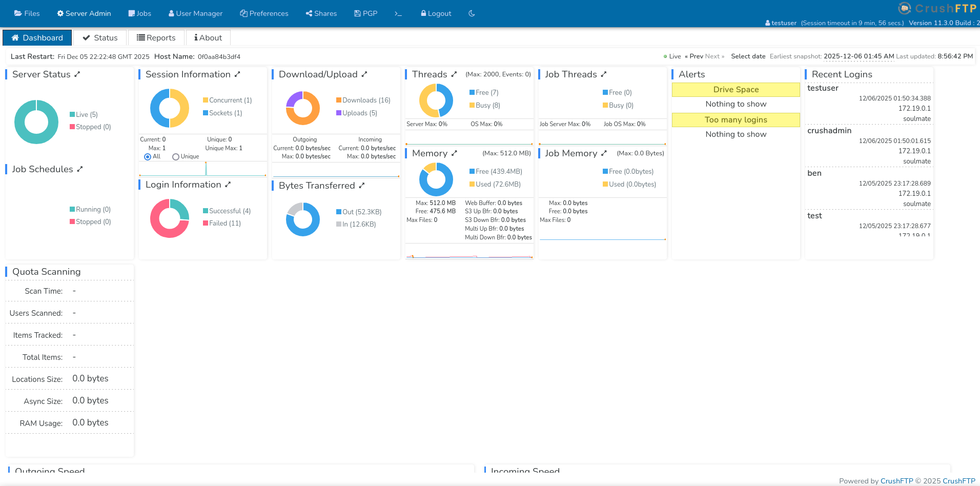The image size is (980, 486).
Task: Expand the Server Status panel
Action: point(77,74)
